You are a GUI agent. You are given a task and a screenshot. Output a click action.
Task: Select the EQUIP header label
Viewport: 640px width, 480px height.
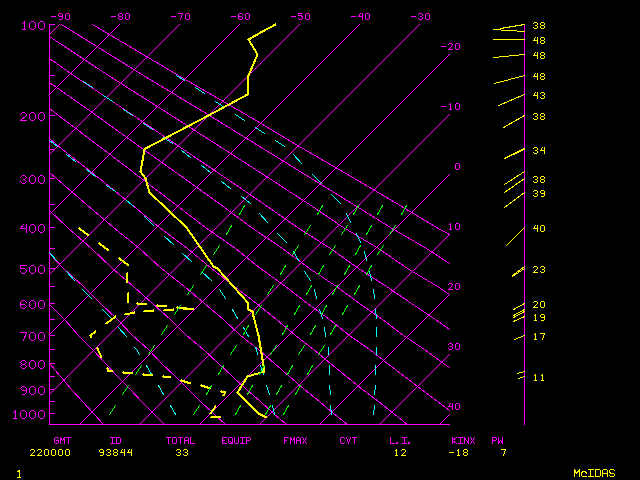coord(237,440)
